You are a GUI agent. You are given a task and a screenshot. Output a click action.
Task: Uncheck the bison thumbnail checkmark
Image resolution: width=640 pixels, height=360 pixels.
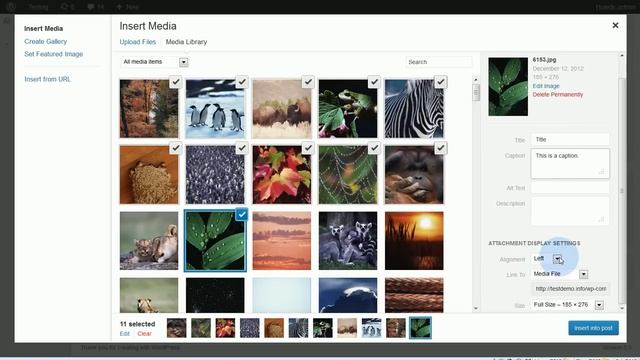click(308, 82)
